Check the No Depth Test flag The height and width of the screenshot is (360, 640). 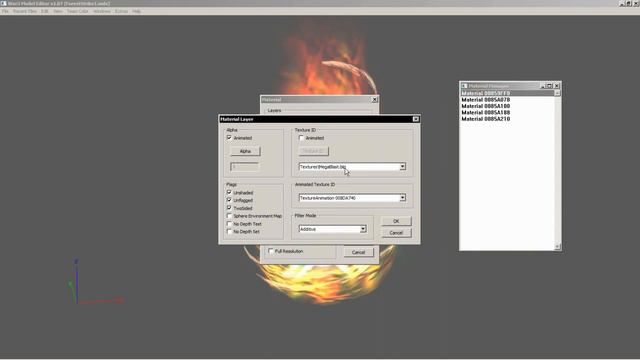click(x=229, y=224)
